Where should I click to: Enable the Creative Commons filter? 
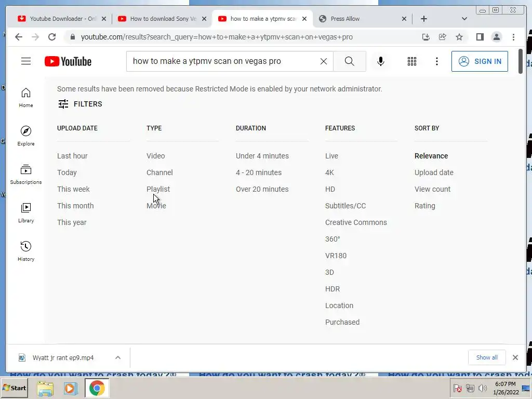[356, 222]
